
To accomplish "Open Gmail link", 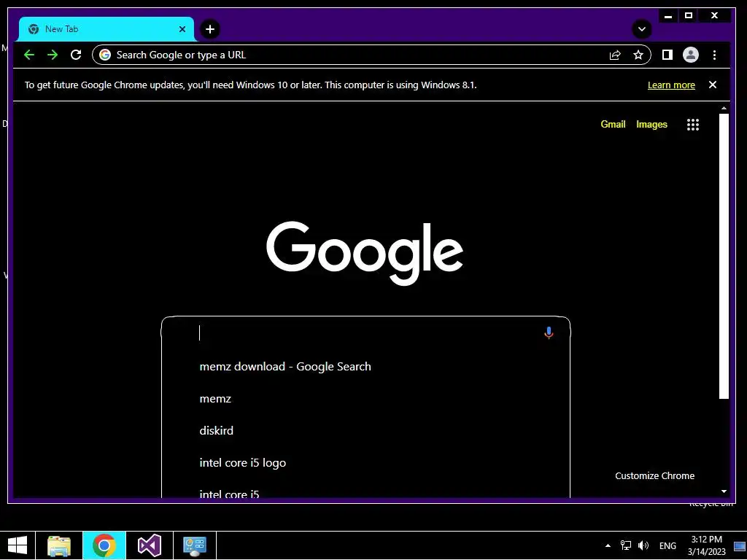I will (x=613, y=124).
